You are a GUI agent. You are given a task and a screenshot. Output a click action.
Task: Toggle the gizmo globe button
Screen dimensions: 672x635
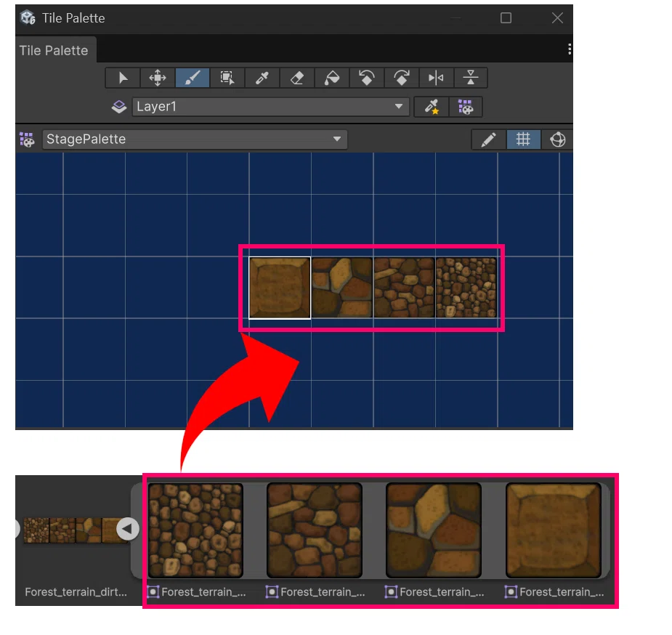coord(557,139)
